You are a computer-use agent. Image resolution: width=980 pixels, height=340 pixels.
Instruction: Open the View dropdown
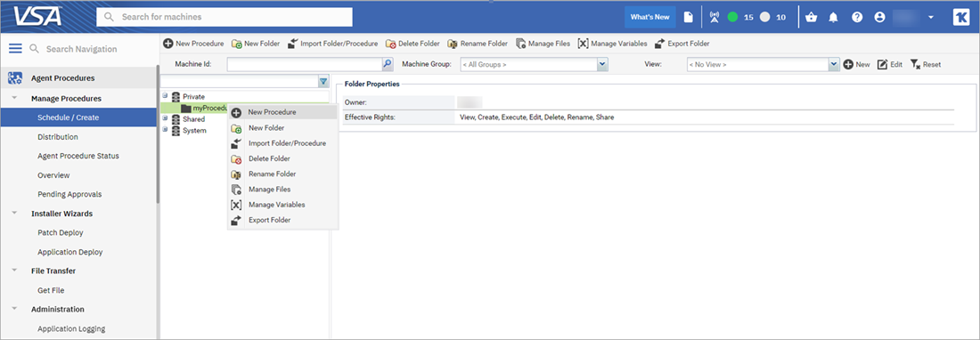834,63
